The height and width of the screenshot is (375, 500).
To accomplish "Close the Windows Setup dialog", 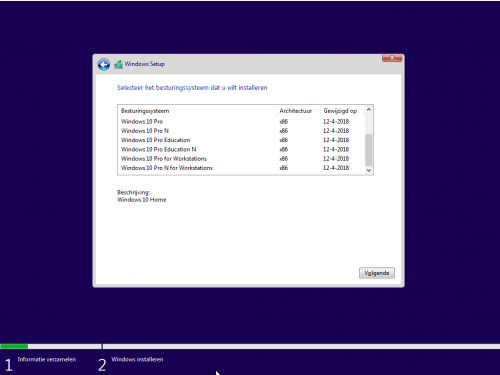I will [x=392, y=58].
